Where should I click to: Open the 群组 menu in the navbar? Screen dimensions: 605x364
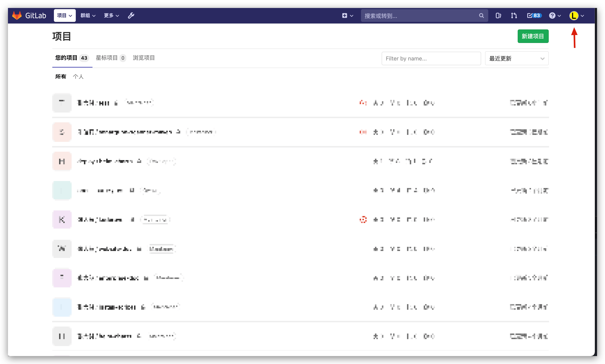pos(88,15)
